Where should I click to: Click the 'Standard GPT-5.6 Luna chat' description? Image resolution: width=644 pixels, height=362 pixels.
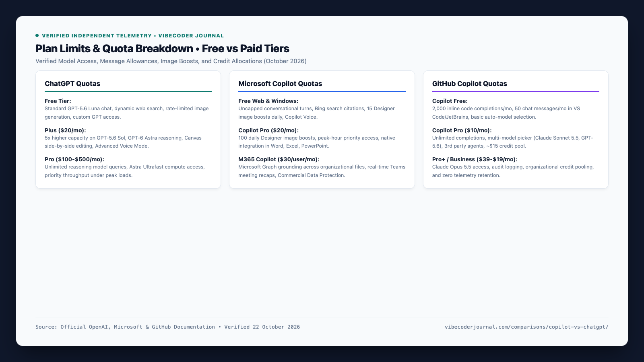(x=127, y=113)
